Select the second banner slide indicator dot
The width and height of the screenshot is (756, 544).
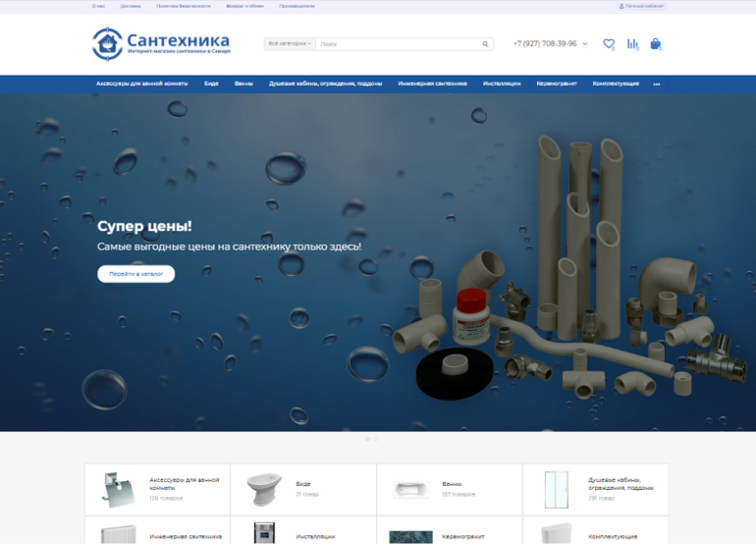click(376, 439)
